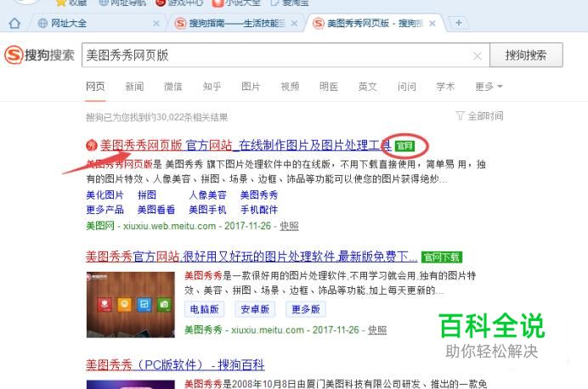
Task: Select the 明医 search category
Action: point(329,87)
